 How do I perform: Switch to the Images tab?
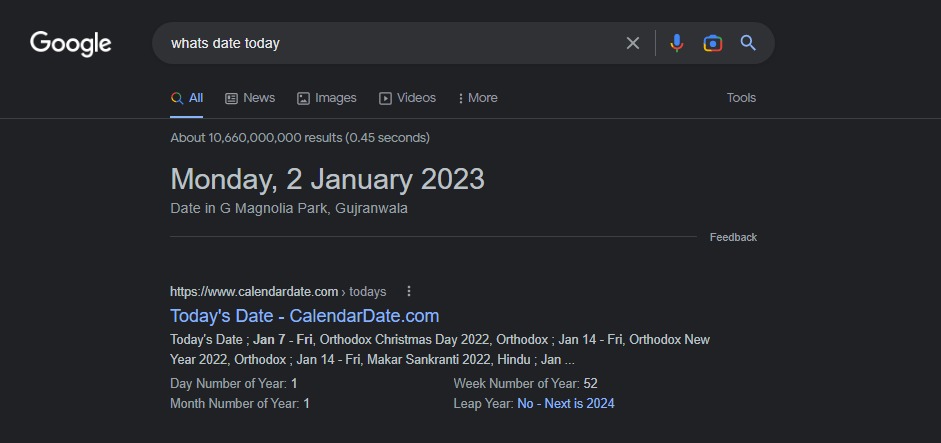pos(326,98)
